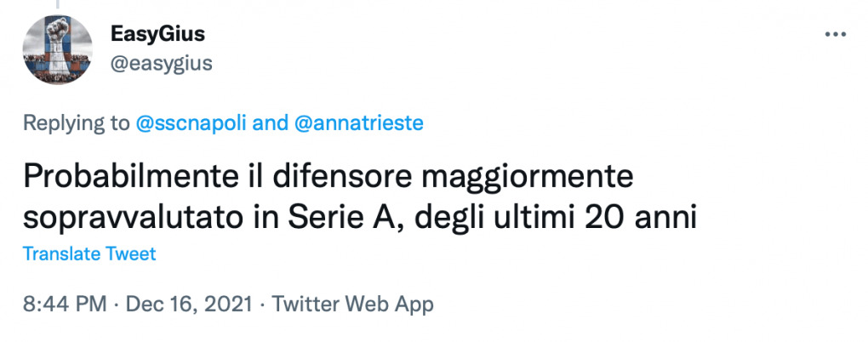Open the EasyGius display name link

tap(157, 35)
